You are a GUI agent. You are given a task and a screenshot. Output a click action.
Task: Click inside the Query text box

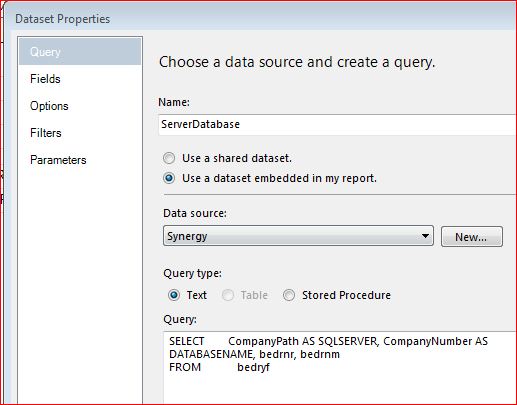pos(340,368)
